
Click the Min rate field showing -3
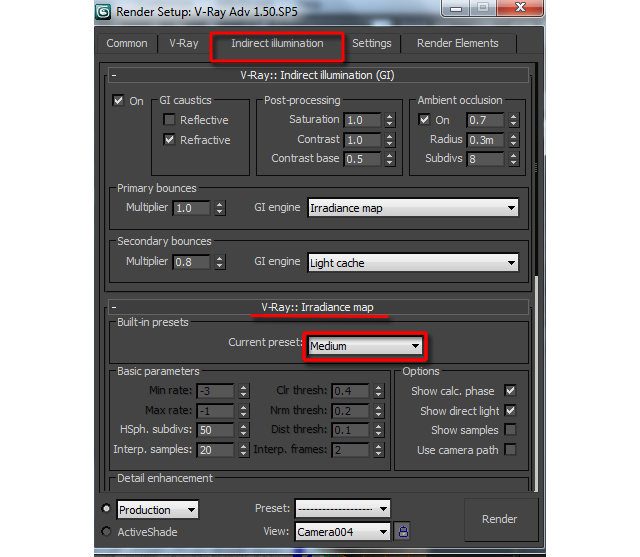point(216,391)
